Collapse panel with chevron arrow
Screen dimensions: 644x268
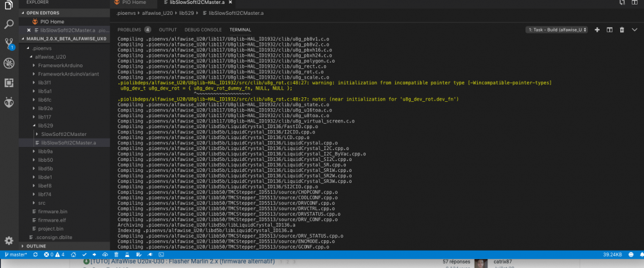pos(634,30)
